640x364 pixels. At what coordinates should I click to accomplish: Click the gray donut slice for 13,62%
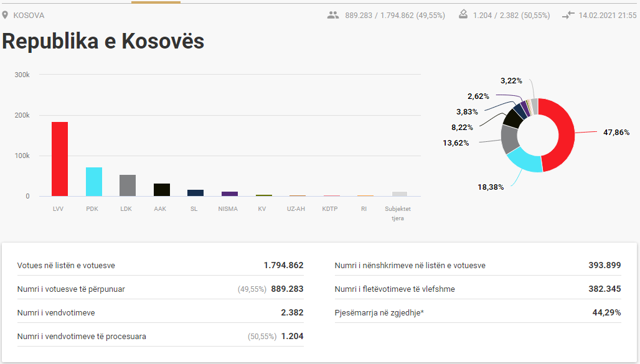coord(509,139)
